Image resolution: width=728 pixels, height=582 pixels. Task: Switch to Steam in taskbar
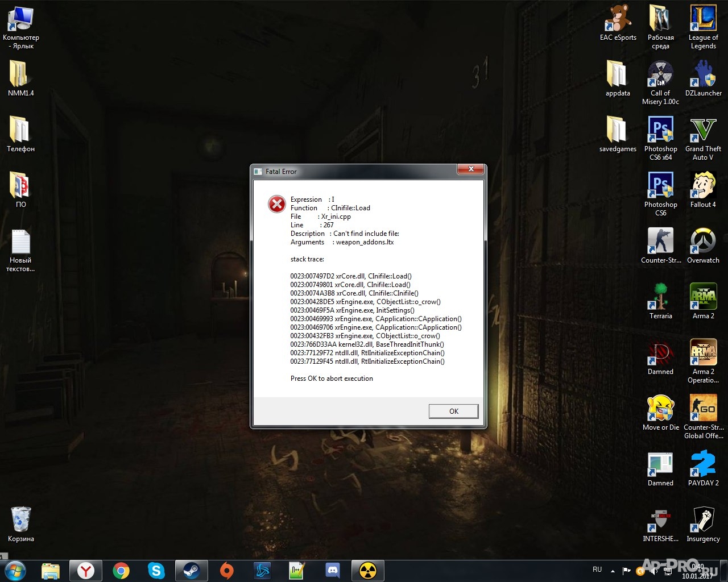coord(191,570)
